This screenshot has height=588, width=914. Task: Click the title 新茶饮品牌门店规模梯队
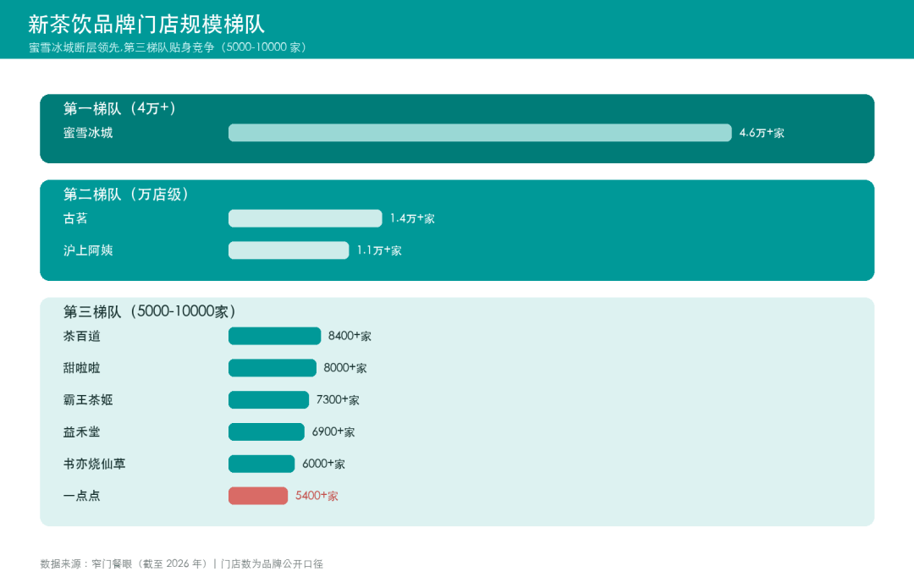click(146, 25)
